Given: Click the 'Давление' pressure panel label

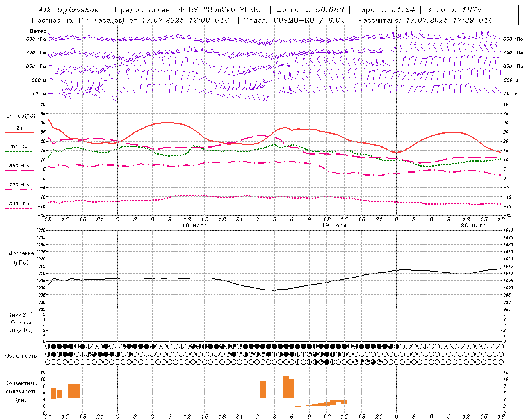Looking at the screenshot, I should pos(21,253).
